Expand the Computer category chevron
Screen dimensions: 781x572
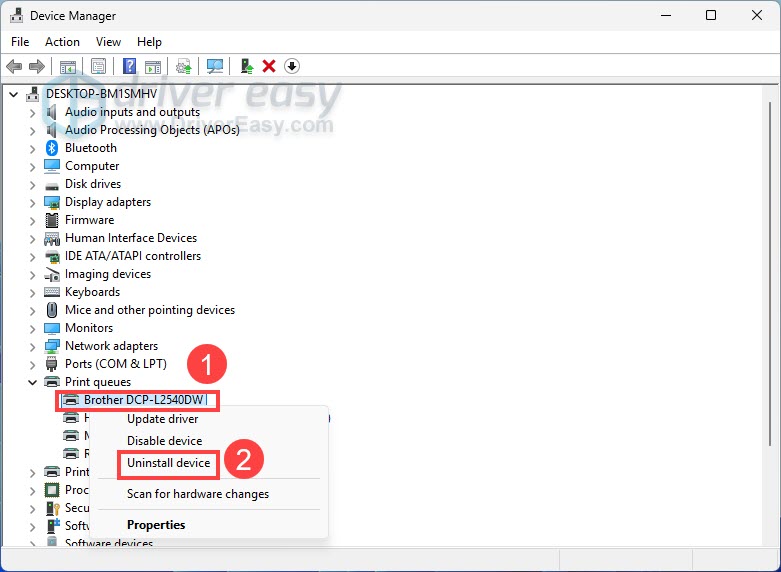[x=32, y=166]
